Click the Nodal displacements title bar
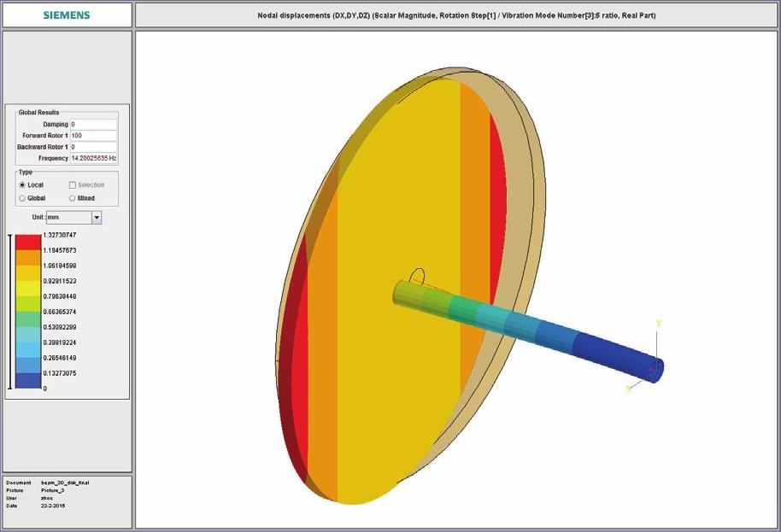The width and height of the screenshot is (781, 532). pyautogui.click(x=456, y=15)
